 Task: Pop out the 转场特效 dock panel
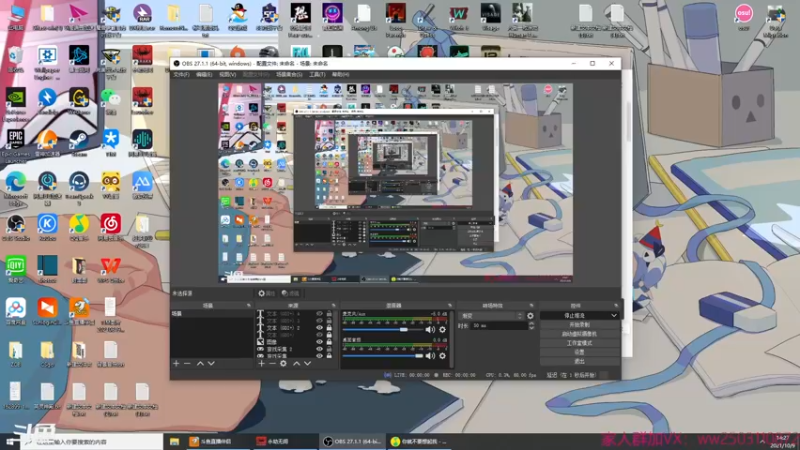531,306
